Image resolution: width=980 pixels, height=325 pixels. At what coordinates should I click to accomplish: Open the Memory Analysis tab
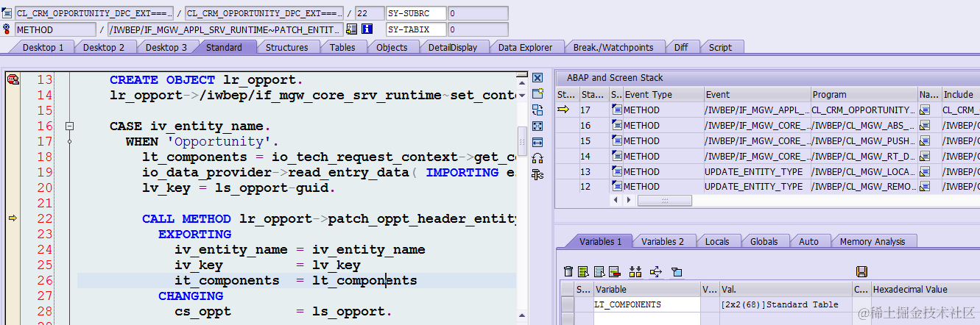[873, 241]
